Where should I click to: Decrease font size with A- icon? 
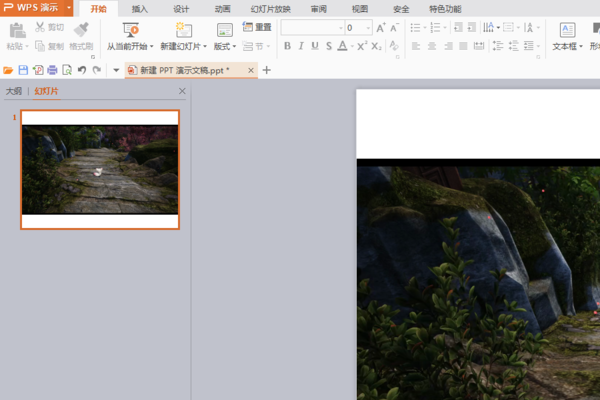coord(394,28)
